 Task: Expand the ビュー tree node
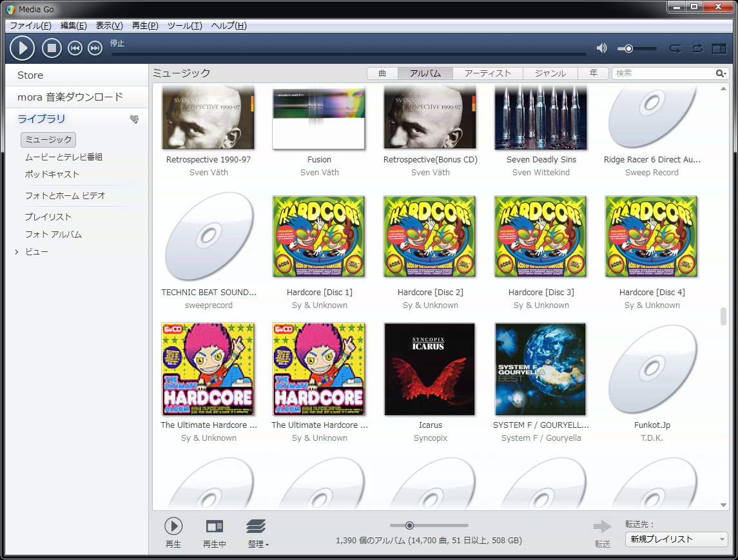click(17, 252)
